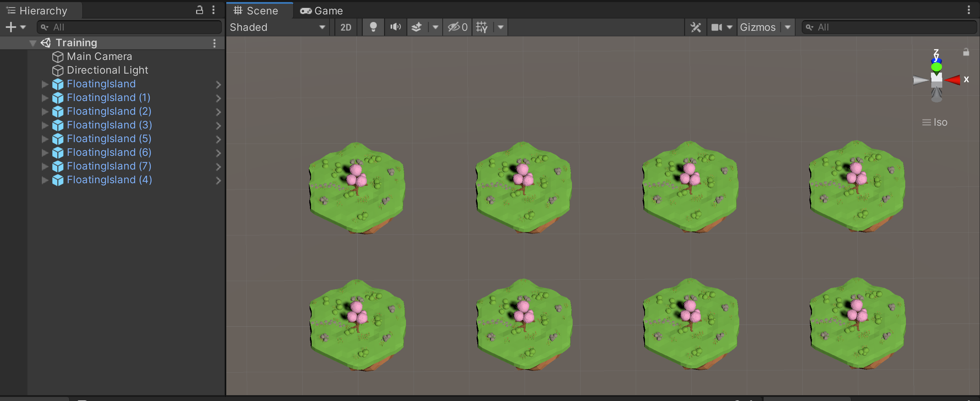This screenshot has height=401, width=980.
Task: Toggle scene audio with the speaker icon
Action: click(395, 27)
